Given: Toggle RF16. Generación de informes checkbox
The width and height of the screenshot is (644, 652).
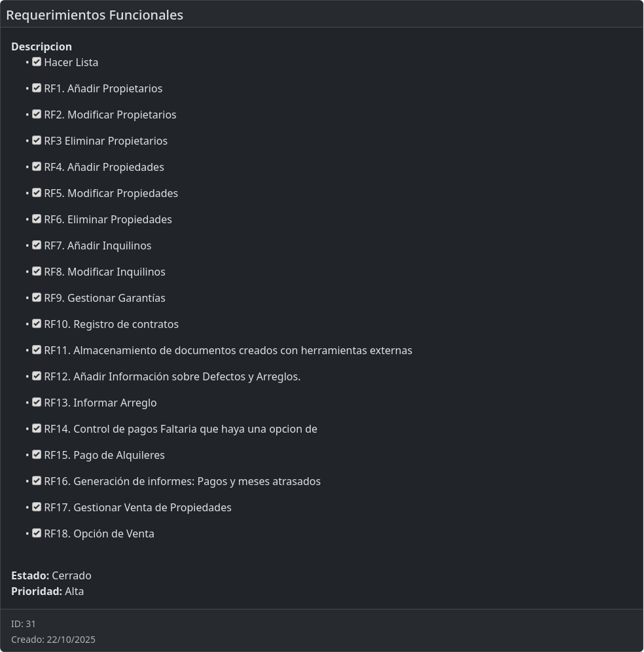Looking at the screenshot, I should (x=37, y=481).
